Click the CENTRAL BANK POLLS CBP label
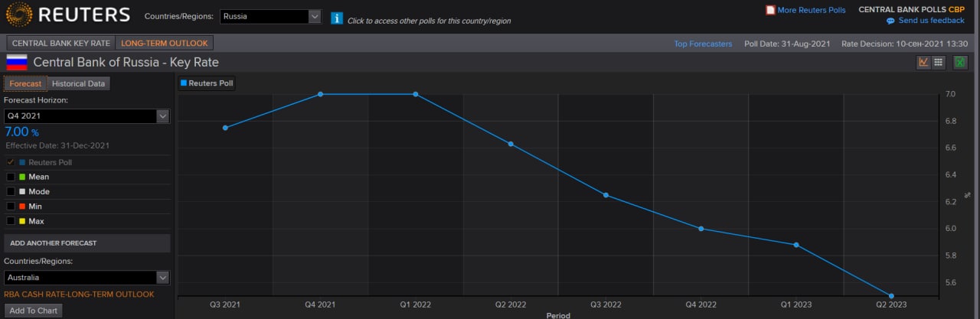The width and height of the screenshot is (980, 319). pos(912,10)
